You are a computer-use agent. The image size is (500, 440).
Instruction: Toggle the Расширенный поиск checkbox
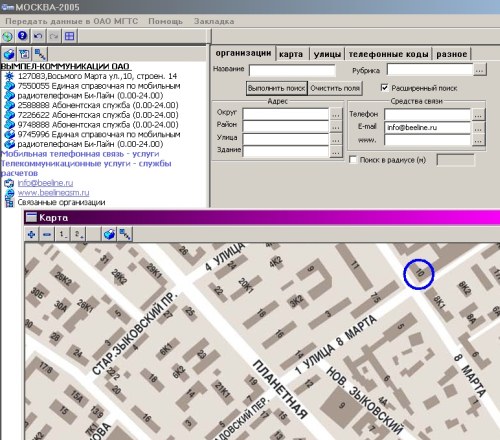384,88
